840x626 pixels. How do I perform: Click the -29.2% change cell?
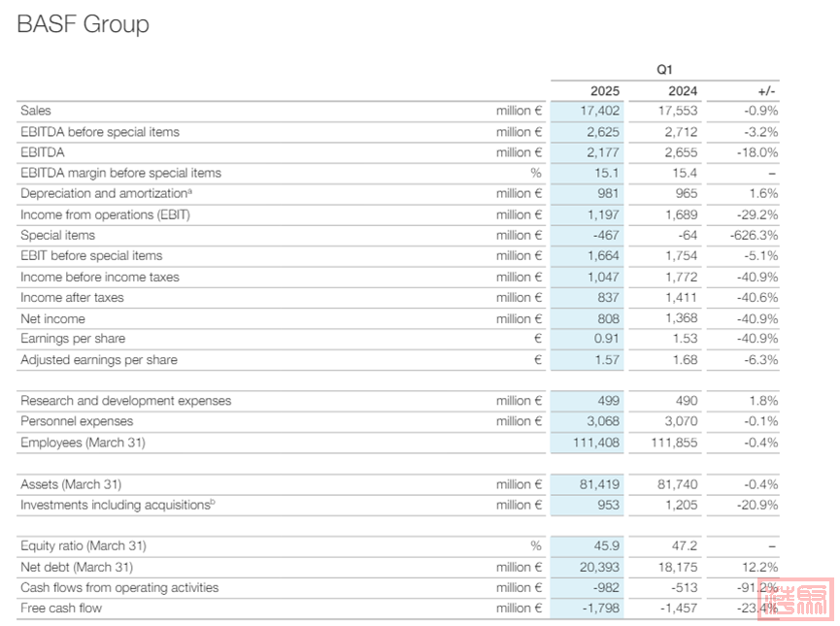tap(757, 214)
